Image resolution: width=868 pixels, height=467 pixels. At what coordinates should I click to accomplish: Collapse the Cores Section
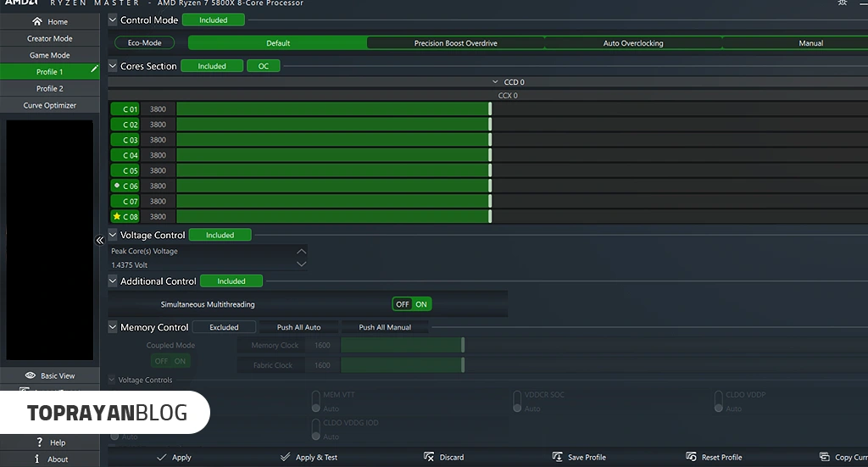[113, 66]
